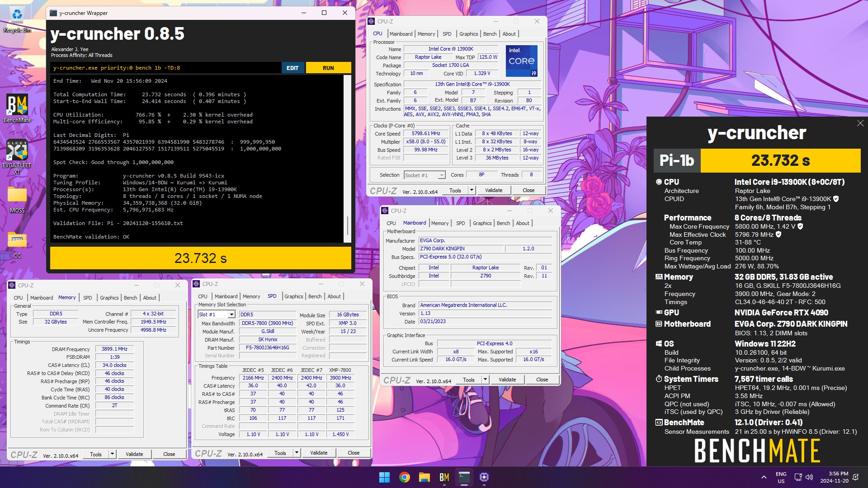Click the terminal icon in the taskbar
Image resolution: width=868 pixels, height=488 pixels.
(x=464, y=477)
